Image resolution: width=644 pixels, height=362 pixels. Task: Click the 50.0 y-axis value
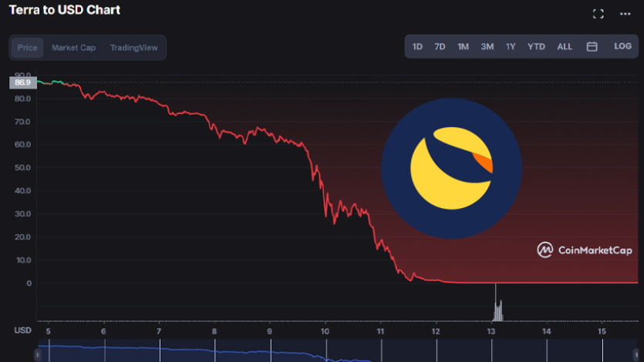point(22,168)
